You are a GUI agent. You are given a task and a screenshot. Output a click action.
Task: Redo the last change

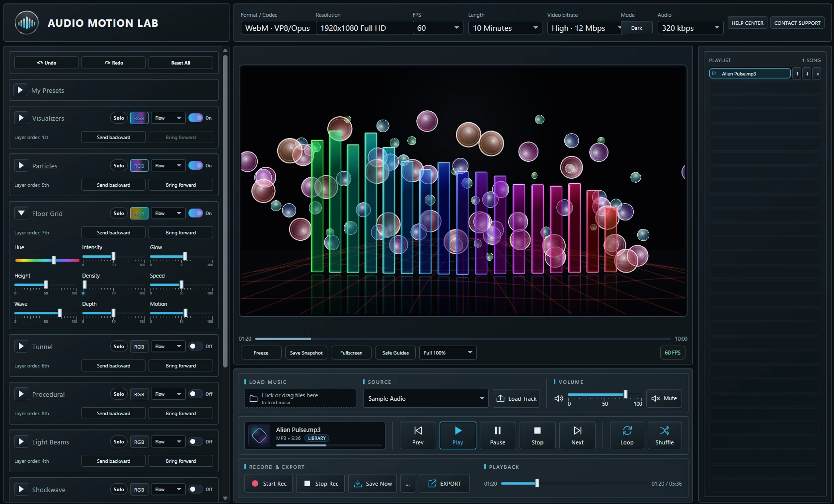coord(114,63)
